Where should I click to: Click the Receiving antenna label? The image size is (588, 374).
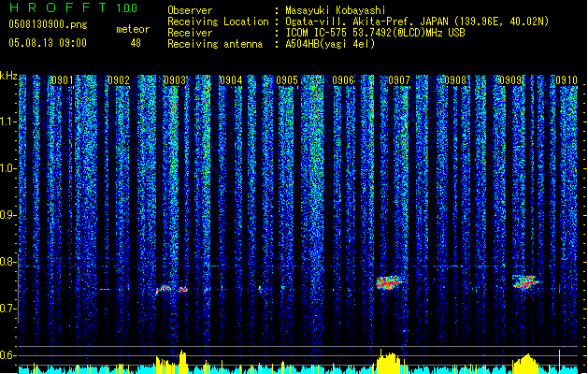[215, 44]
